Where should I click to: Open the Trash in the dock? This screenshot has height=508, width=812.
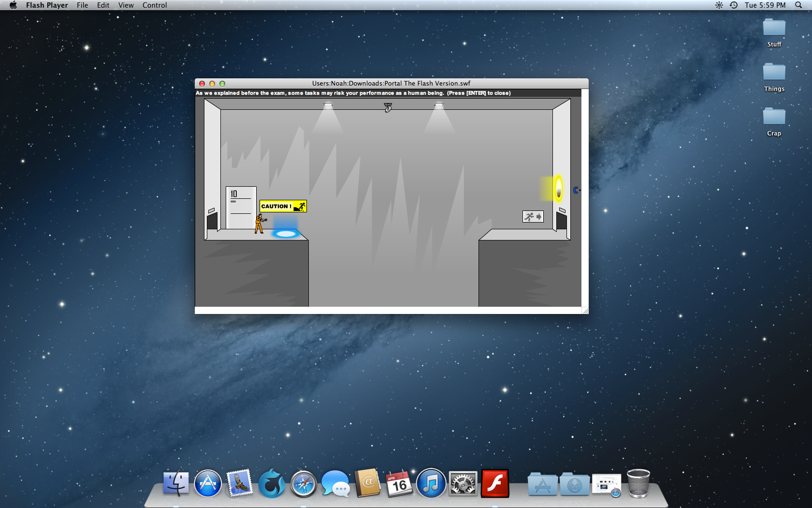[x=638, y=483]
